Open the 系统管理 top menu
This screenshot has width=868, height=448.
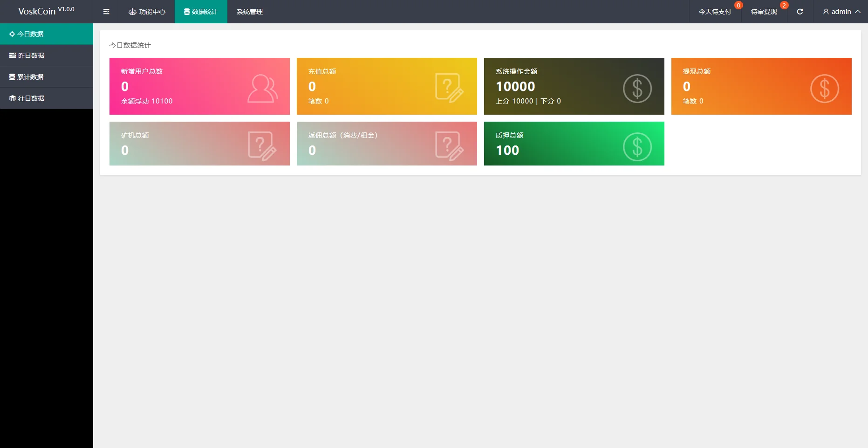250,12
